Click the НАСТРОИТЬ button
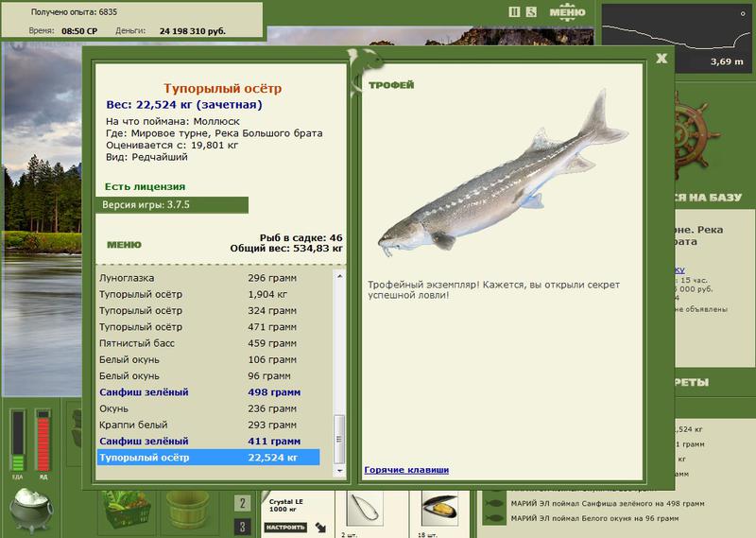 (x=285, y=528)
